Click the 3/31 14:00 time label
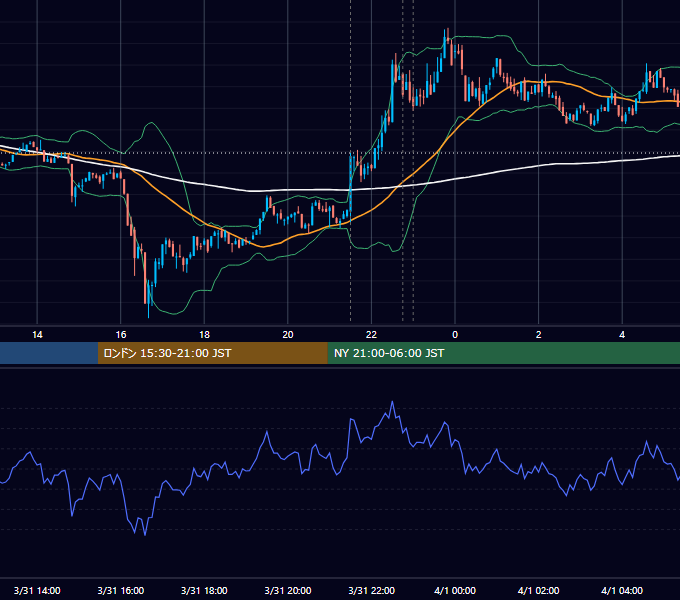The width and height of the screenshot is (680, 600). 37,590
